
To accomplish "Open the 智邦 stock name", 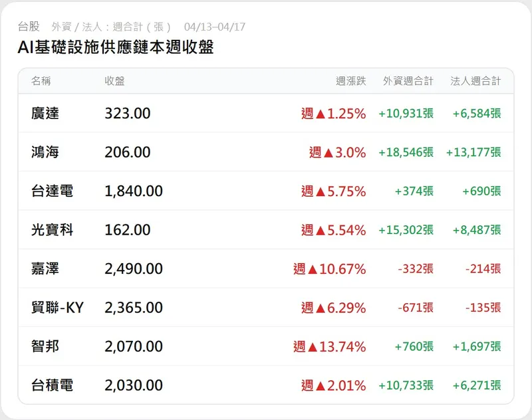I will 45,346.
